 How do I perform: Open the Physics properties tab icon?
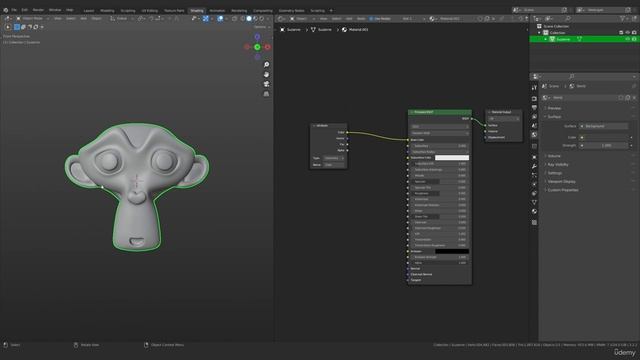click(x=534, y=184)
